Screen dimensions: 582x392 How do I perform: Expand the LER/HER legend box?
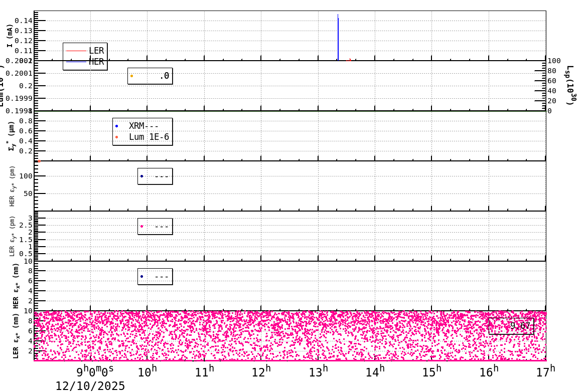[84, 57]
